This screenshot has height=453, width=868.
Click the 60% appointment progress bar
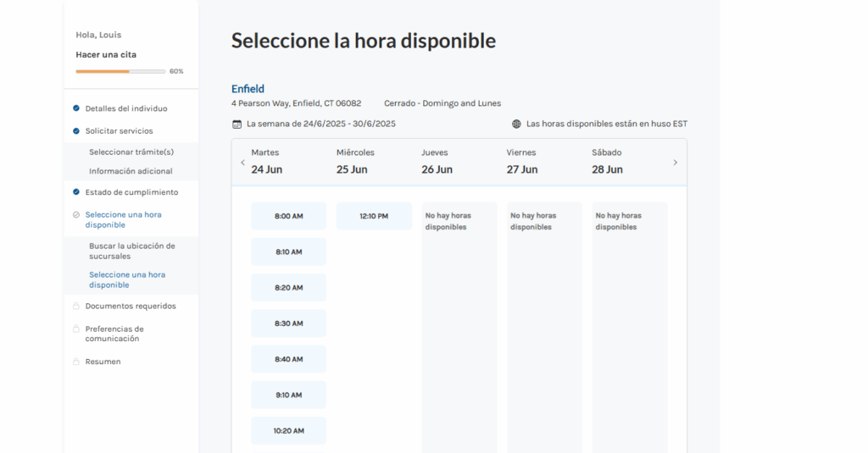click(120, 71)
